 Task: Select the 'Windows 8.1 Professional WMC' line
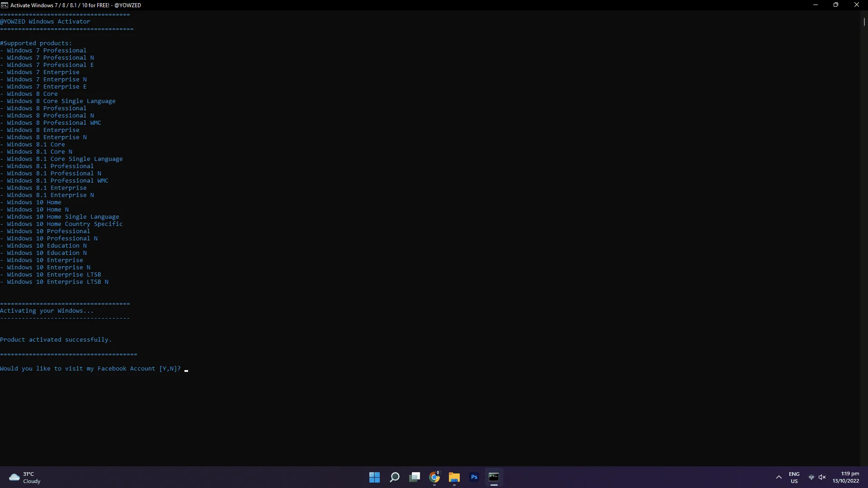point(54,181)
